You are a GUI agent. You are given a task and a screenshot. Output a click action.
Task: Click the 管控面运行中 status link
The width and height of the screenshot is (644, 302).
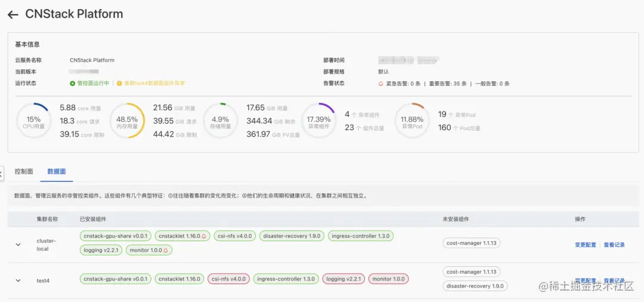coord(93,83)
